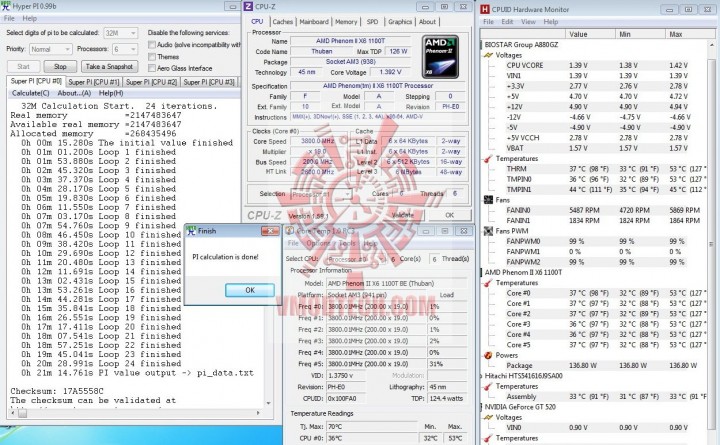Click the Fans icon in Hardware Monitor
This screenshot has height=445, width=720.
click(489, 200)
